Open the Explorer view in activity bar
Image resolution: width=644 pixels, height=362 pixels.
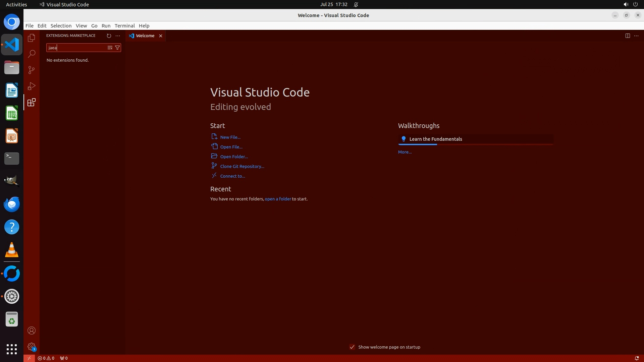coord(31,38)
